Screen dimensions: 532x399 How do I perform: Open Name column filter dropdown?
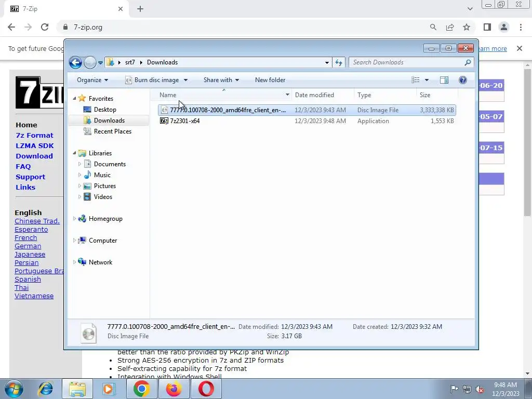tap(287, 95)
